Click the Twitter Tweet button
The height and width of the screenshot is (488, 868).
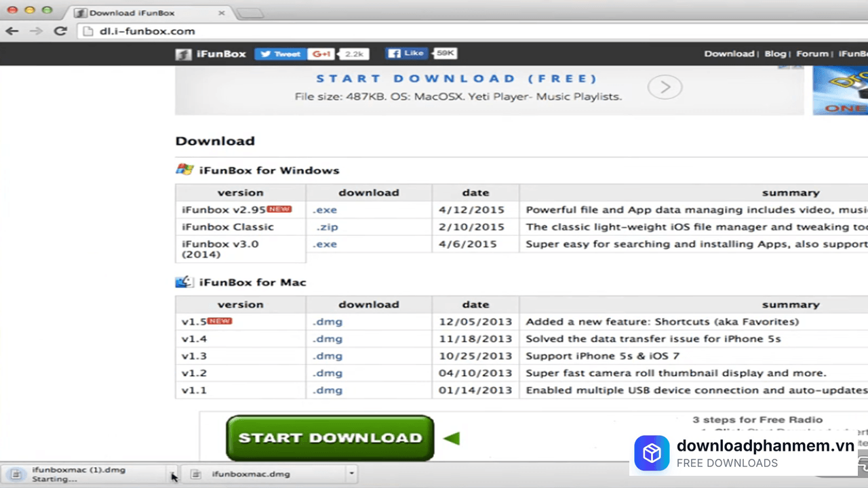tap(280, 54)
